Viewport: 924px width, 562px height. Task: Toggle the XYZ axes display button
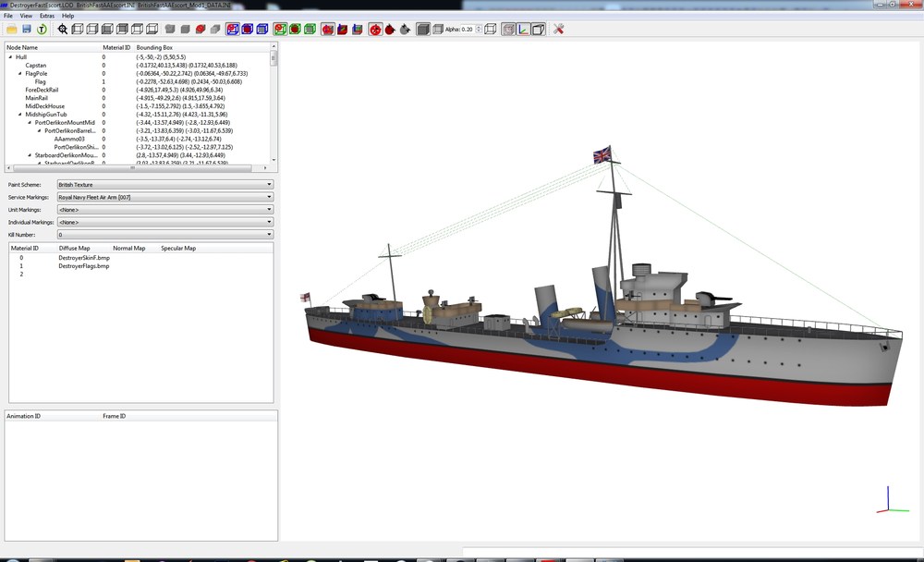[x=523, y=29]
